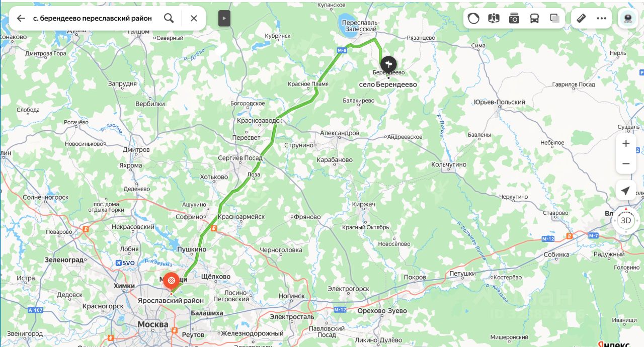Locate me with the arrow button
Screen dimensions: 644x347
pos(625,191)
